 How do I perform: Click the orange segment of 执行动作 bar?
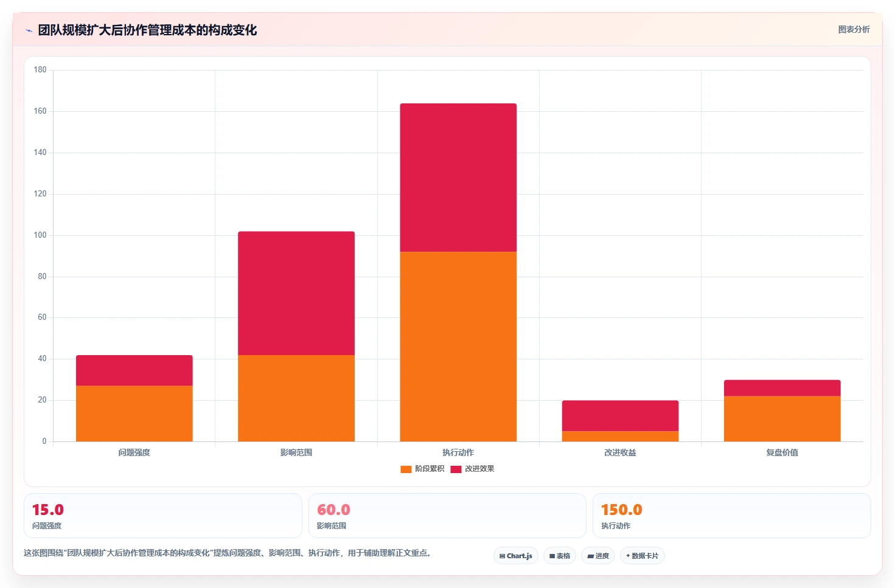[x=458, y=347]
